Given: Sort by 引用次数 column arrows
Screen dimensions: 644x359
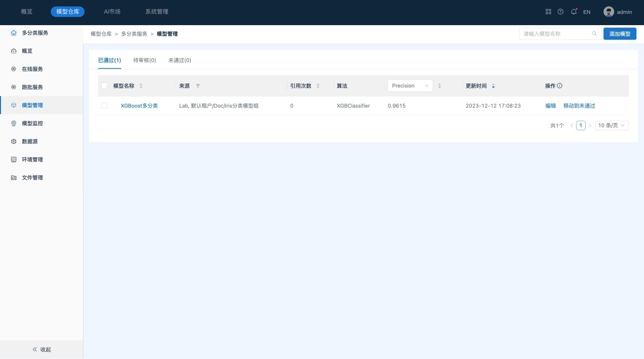Looking at the screenshot, I should pos(318,86).
